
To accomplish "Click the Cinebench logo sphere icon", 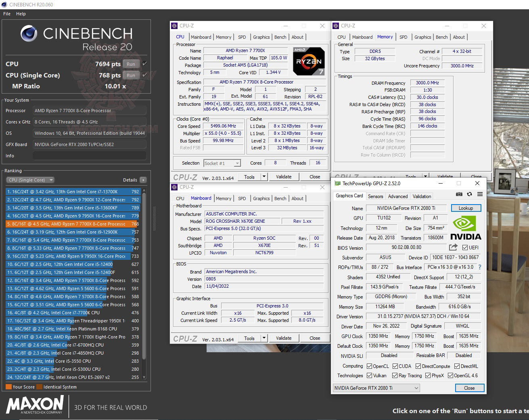I will [29, 34].
